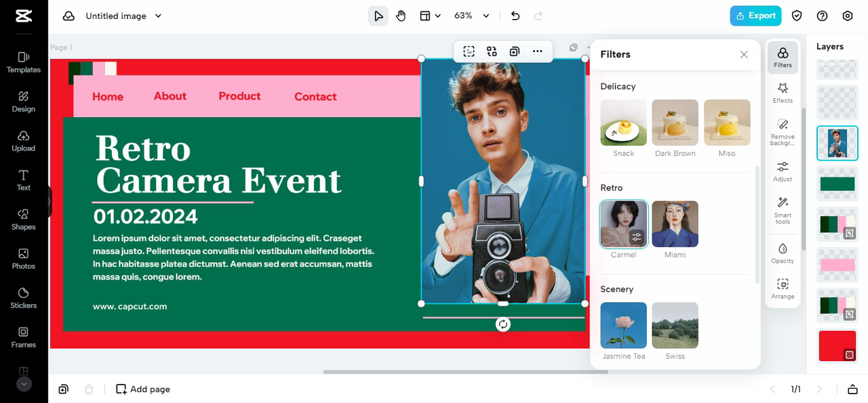The width and height of the screenshot is (868, 403).
Task: Go to the previous page arrow
Action: [772, 389]
